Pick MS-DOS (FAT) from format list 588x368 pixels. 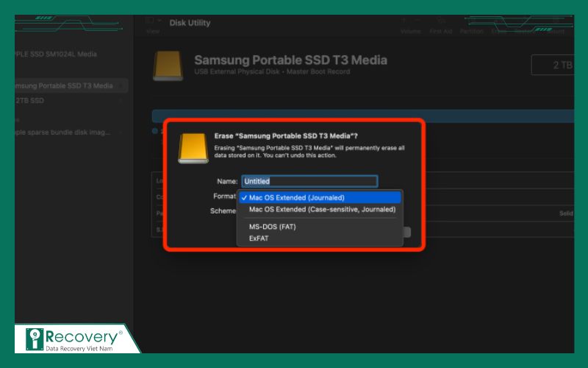click(x=272, y=227)
